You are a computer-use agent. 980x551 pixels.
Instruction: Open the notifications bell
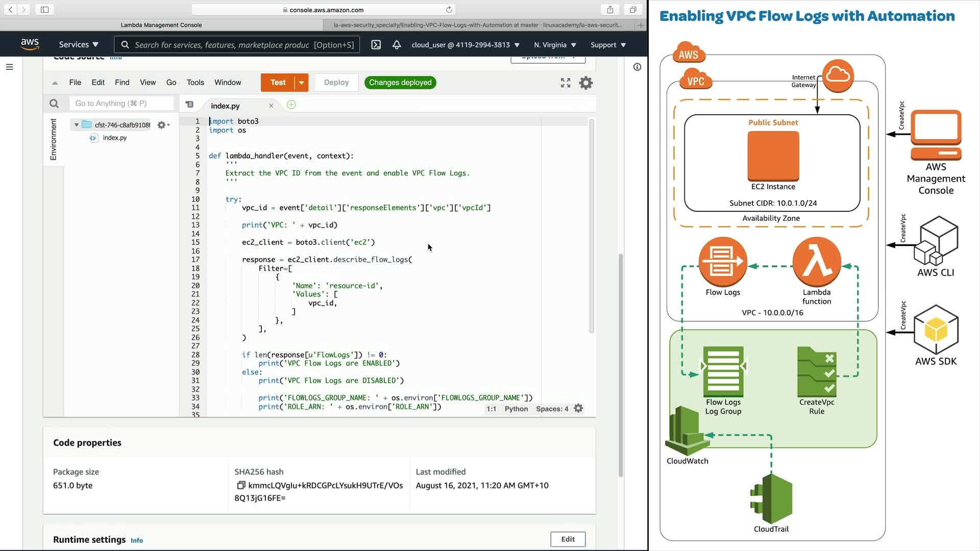click(397, 45)
